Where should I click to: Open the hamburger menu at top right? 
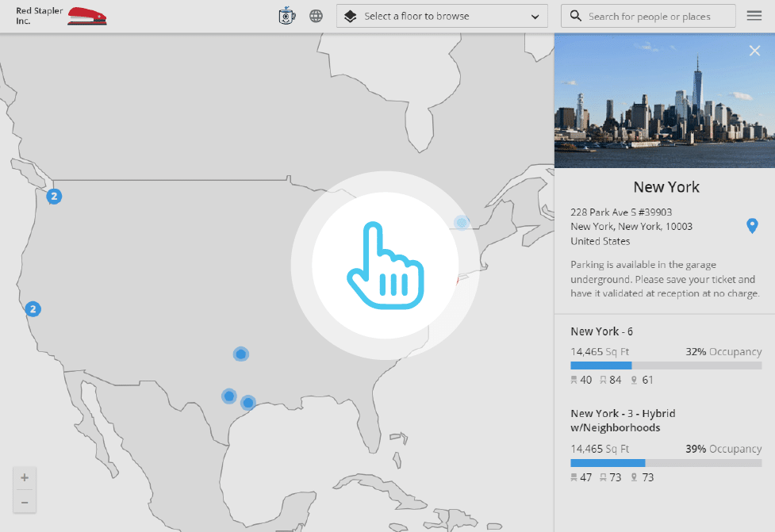(x=754, y=16)
